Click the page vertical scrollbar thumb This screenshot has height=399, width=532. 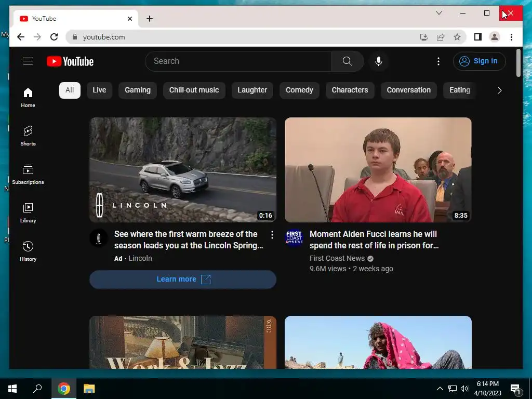pos(518,63)
